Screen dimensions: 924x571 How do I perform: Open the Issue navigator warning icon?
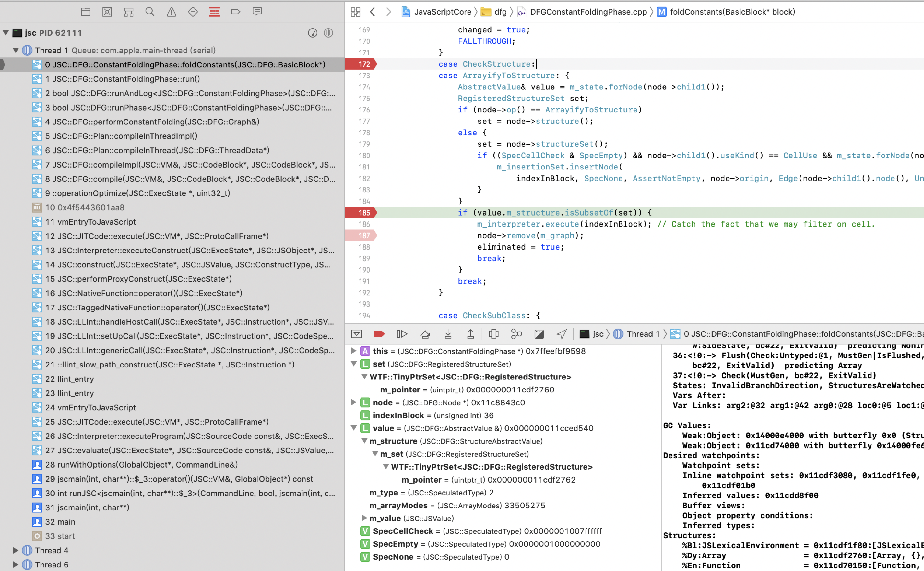[x=172, y=12]
